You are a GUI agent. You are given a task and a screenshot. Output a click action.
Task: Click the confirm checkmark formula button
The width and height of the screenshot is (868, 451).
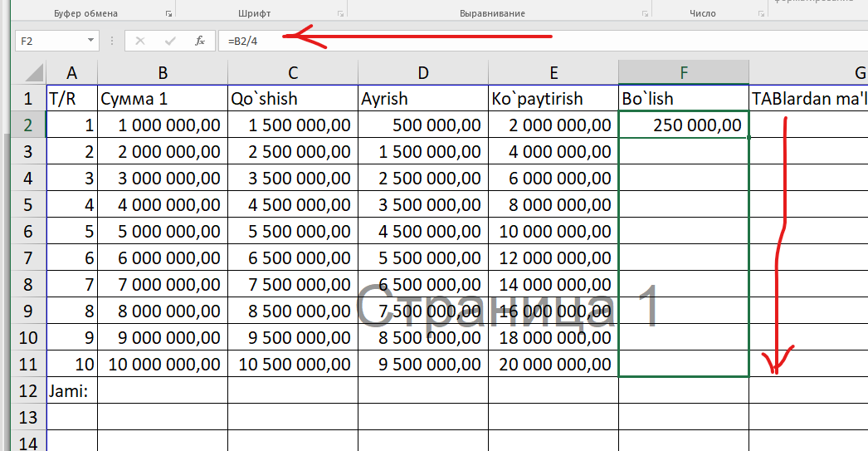[170, 41]
